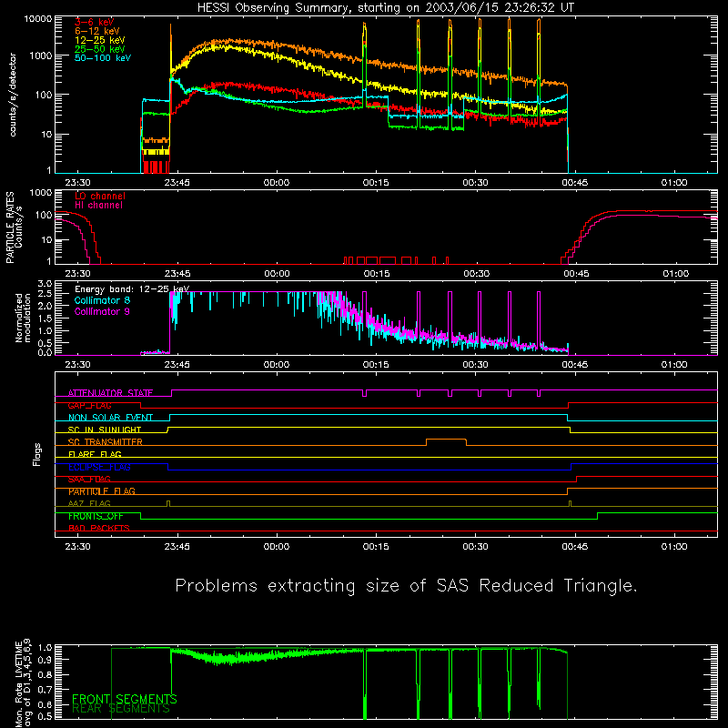Click the 0.9 value on livetime axis

click(x=45, y=660)
